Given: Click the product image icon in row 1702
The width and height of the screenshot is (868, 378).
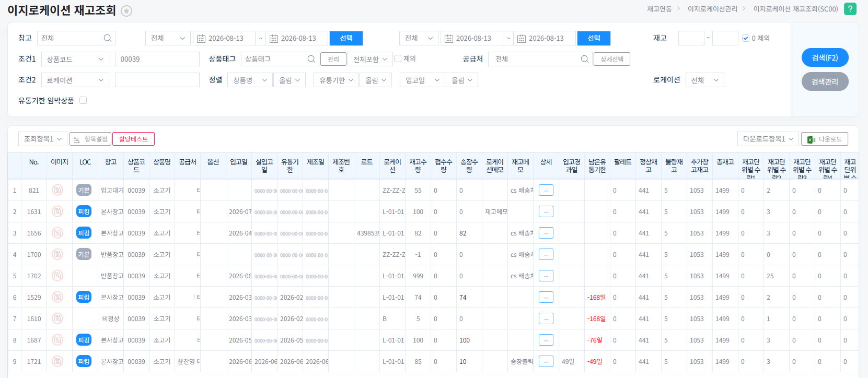Looking at the screenshot, I should (57, 276).
